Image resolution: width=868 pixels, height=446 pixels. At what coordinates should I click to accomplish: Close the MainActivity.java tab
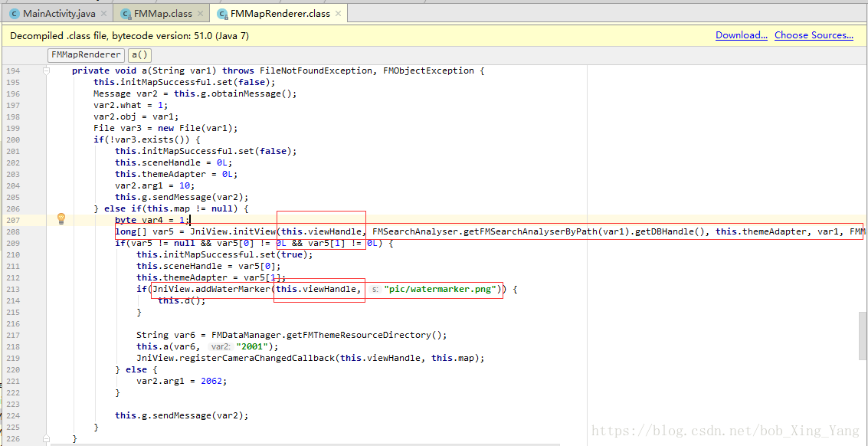coord(103,13)
